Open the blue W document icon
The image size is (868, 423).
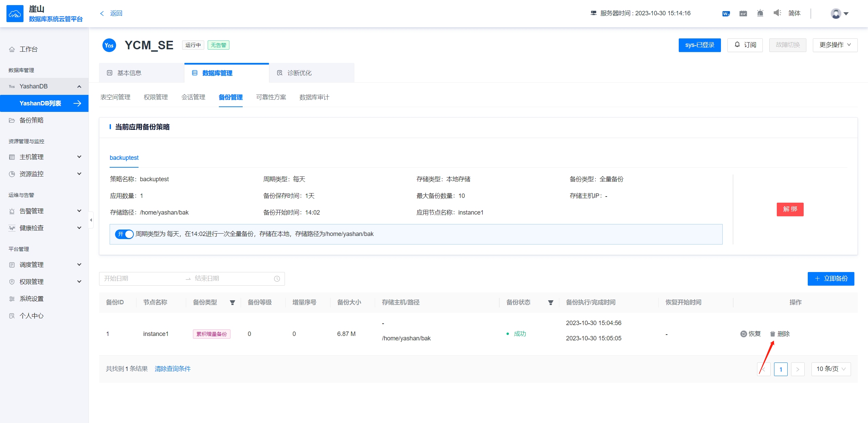(726, 14)
